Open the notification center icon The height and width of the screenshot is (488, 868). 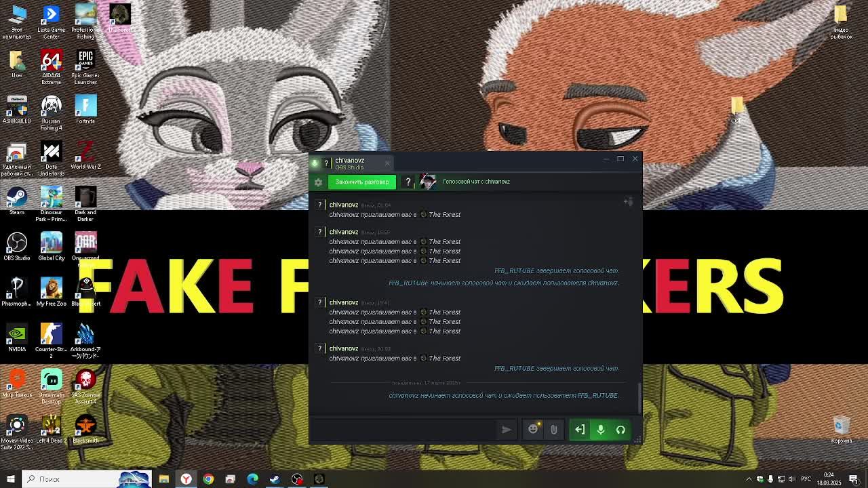(855, 479)
